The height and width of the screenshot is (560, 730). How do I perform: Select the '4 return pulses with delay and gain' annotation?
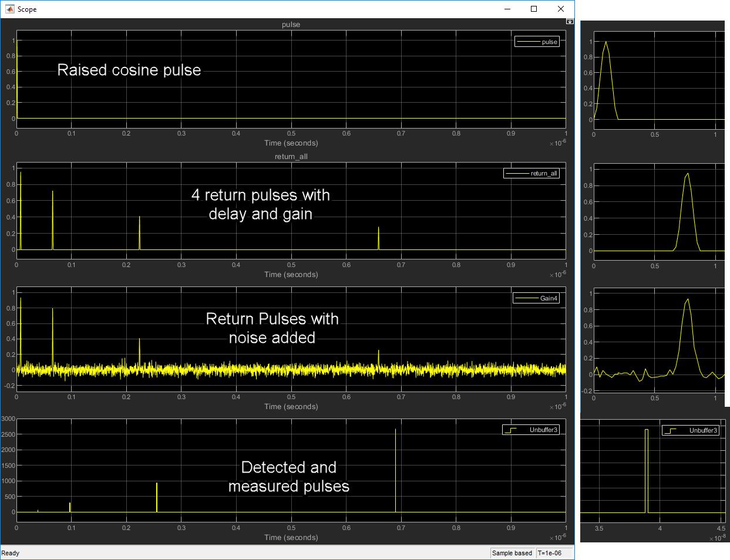(260, 204)
